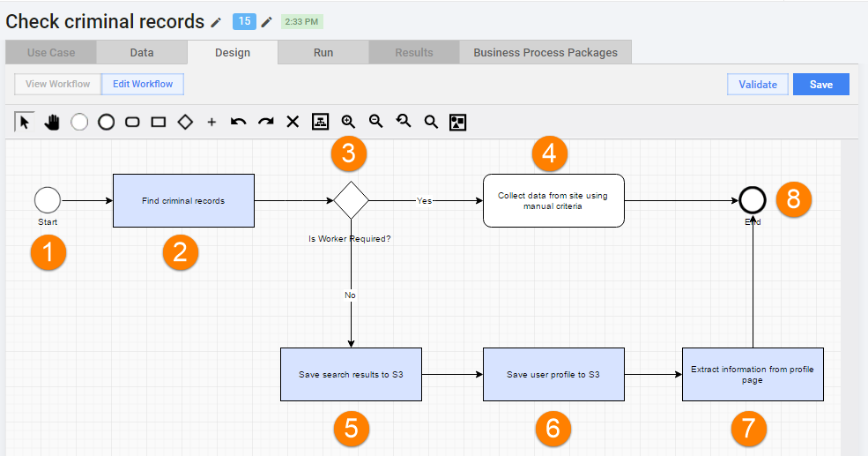
Task: Pick the diamond gateway shape tool
Action: 185,122
